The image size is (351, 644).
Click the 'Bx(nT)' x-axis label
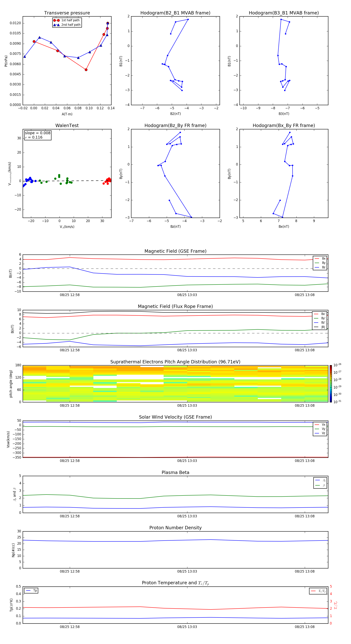(284, 227)
